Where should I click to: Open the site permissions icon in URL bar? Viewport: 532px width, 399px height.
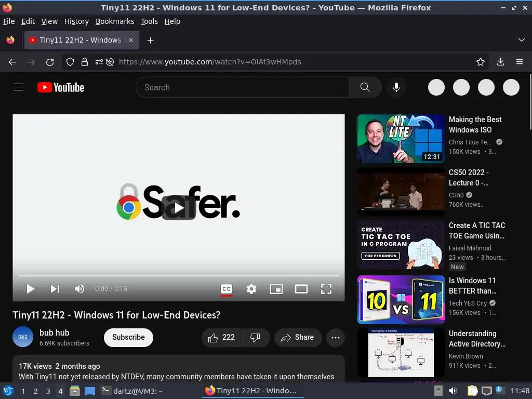pyautogui.click(x=99, y=62)
